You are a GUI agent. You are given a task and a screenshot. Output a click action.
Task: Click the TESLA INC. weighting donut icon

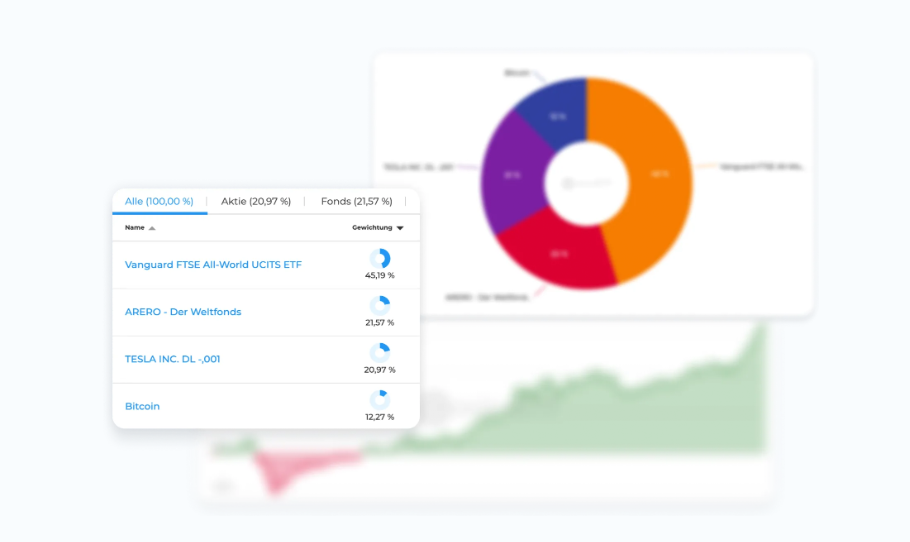380,353
